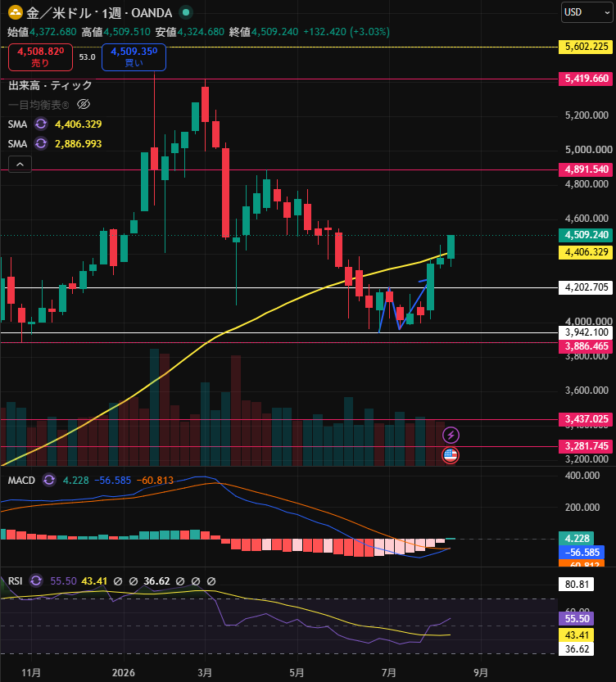Click the 7月 time axis label
Viewport: 616px width, 682px height.
(x=388, y=672)
